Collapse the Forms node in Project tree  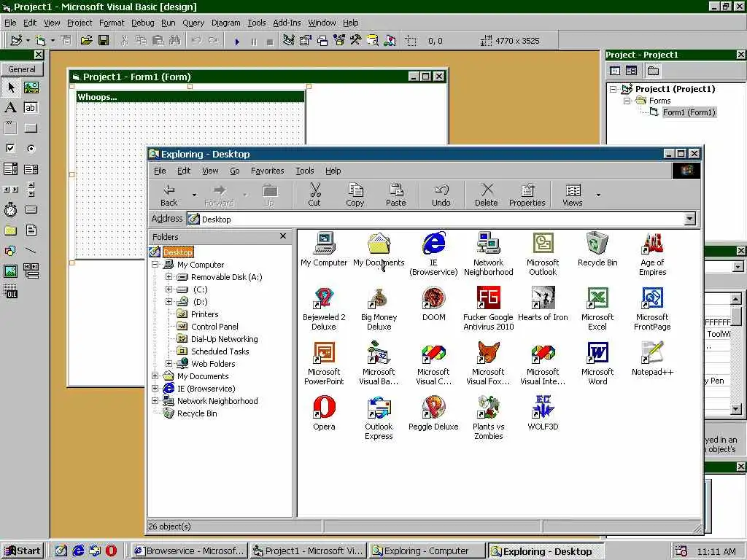click(627, 101)
